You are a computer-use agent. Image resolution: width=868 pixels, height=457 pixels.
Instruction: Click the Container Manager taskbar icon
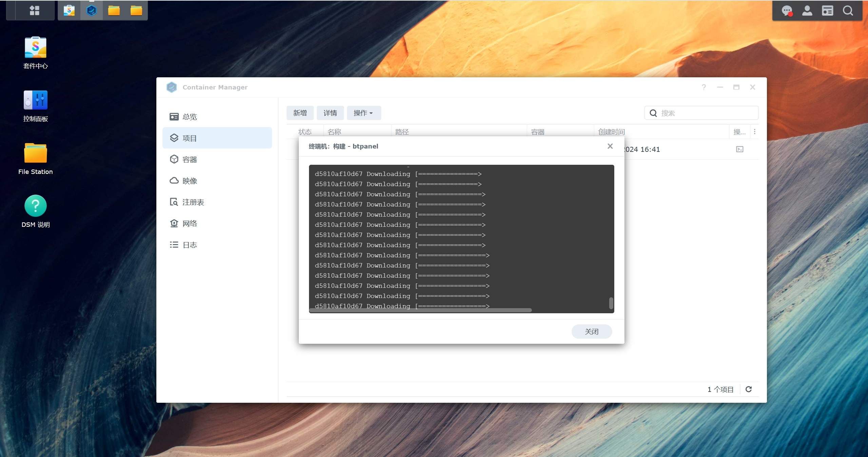tap(92, 11)
